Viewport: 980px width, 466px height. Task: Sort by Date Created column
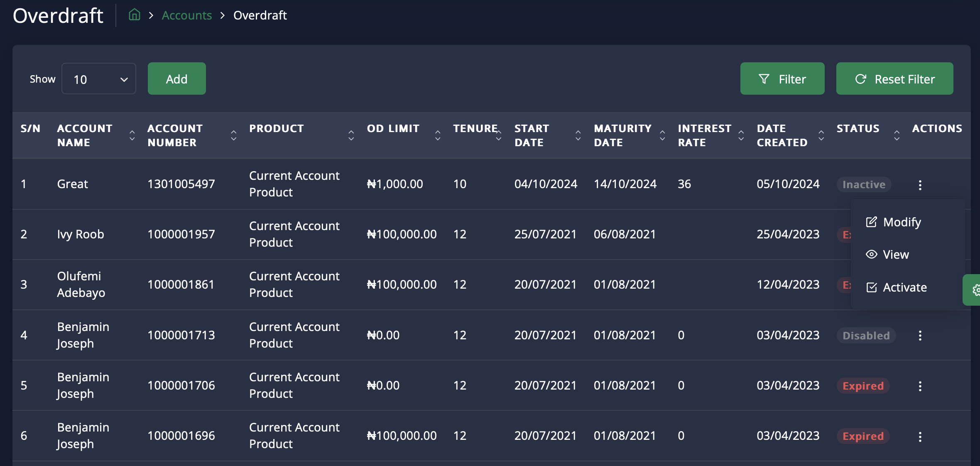(821, 135)
